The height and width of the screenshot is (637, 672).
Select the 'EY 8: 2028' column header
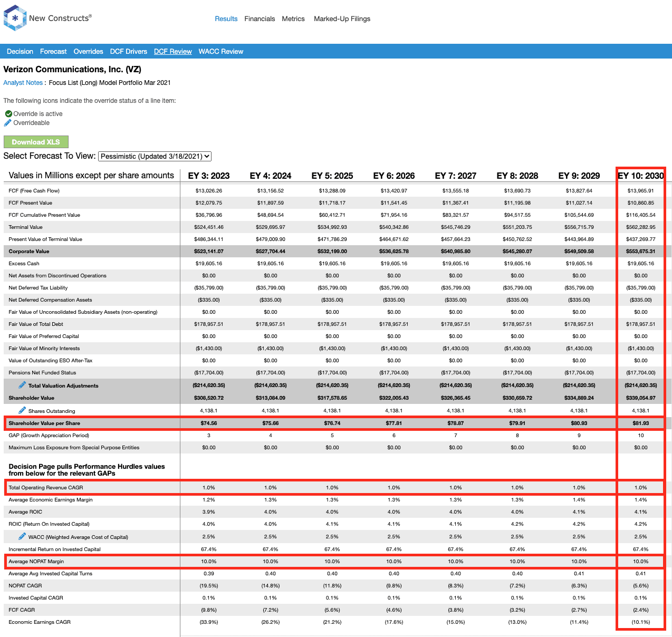click(x=517, y=176)
